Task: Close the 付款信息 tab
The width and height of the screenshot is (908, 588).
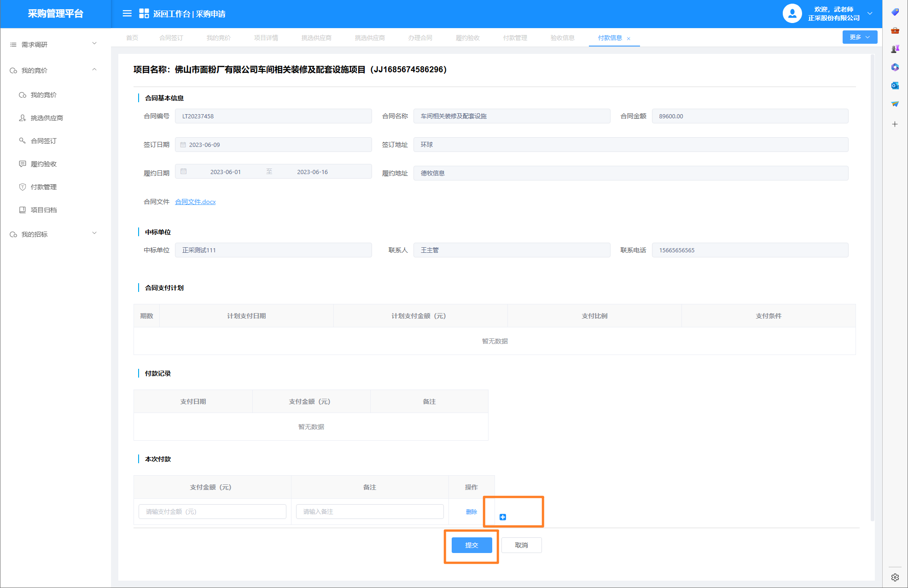Action: [629, 39]
